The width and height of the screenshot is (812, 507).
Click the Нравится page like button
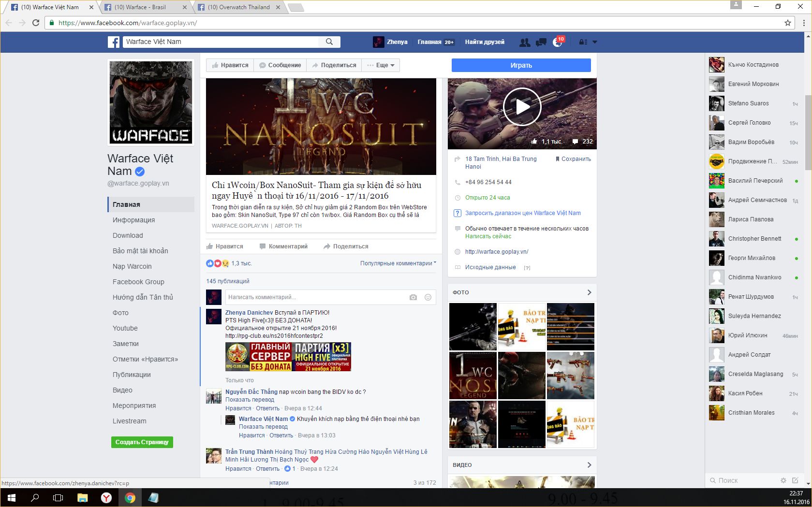pyautogui.click(x=230, y=65)
